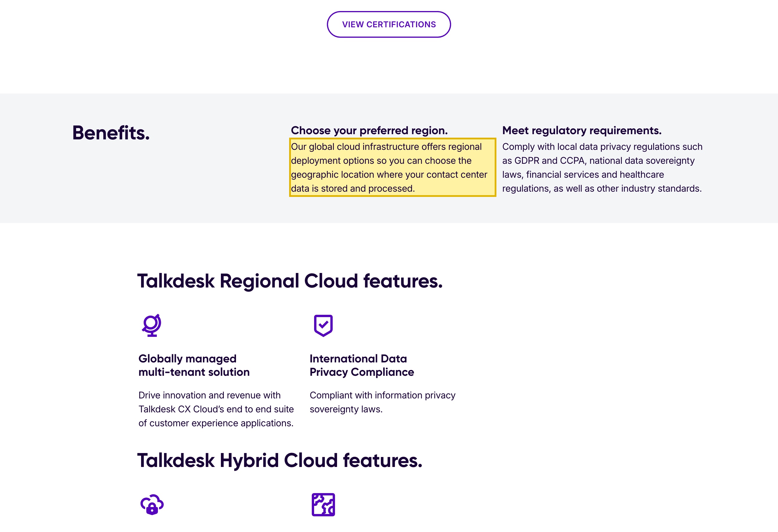Screen dimensions: 778x532
Task: Click the Talkdesk Regional Cloud features heading
Action: tap(290, 281)
